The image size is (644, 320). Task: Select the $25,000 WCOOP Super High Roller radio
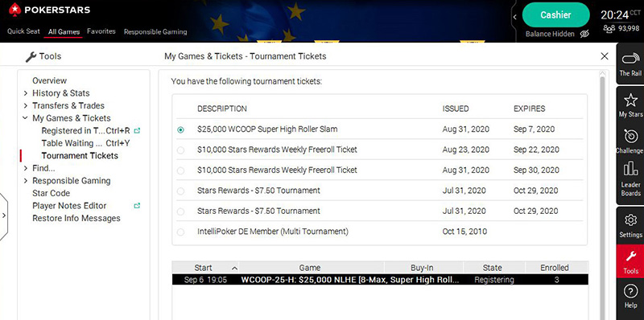180,129
